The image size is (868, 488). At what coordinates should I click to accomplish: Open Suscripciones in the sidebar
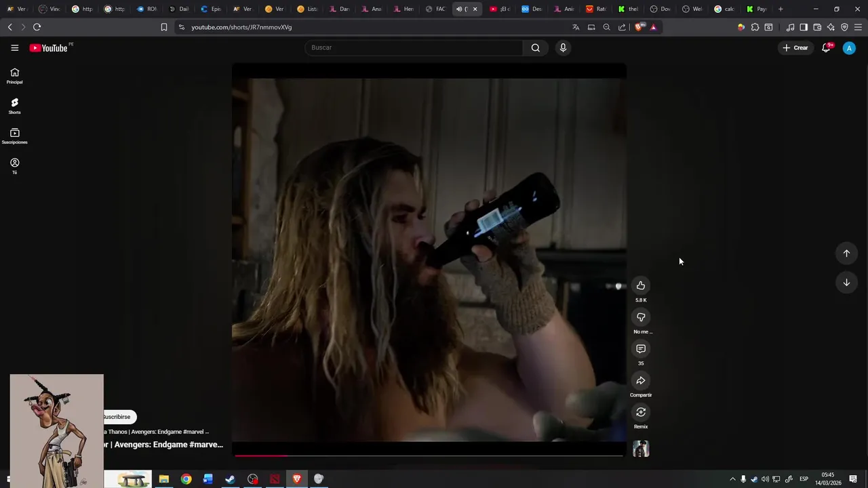tap(15, 136)
